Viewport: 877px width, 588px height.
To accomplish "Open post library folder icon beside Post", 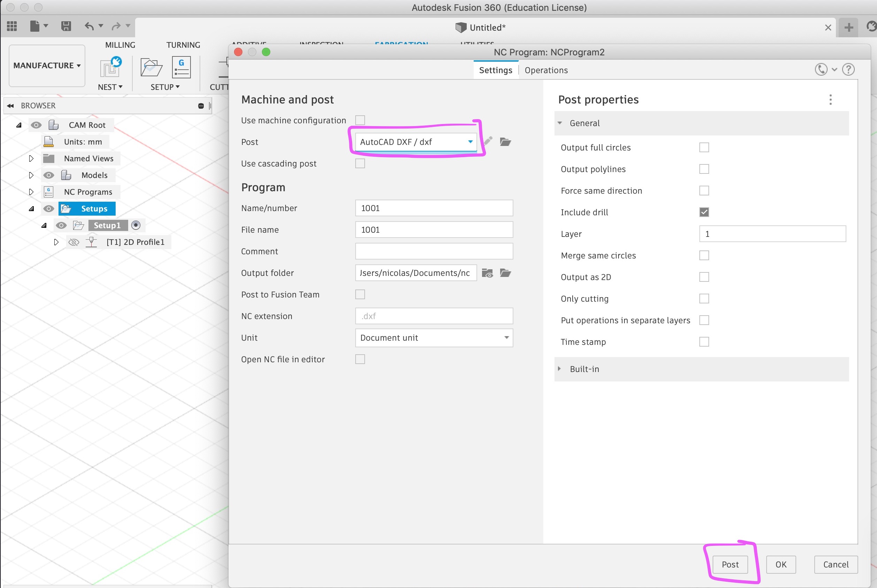I will [505, 142].
